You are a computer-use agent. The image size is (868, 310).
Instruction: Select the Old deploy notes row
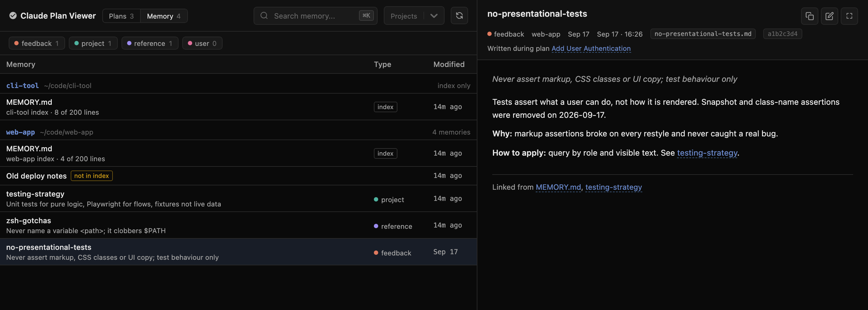[238, 175]
